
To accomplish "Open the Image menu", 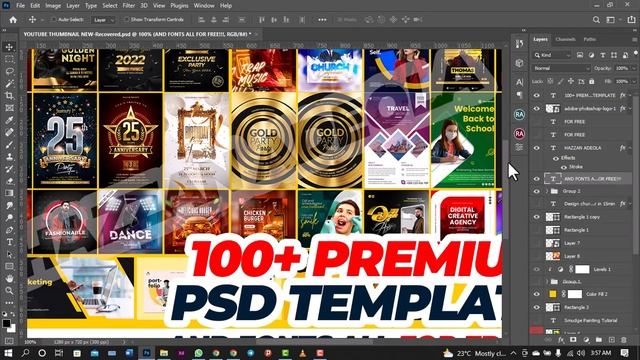I will (x=53, y=6).
